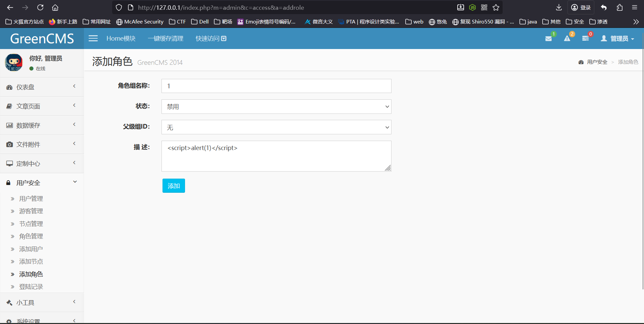Click the 一键缓存清理 link
Viewport: 644px width, 324px height.
[166, 39]
